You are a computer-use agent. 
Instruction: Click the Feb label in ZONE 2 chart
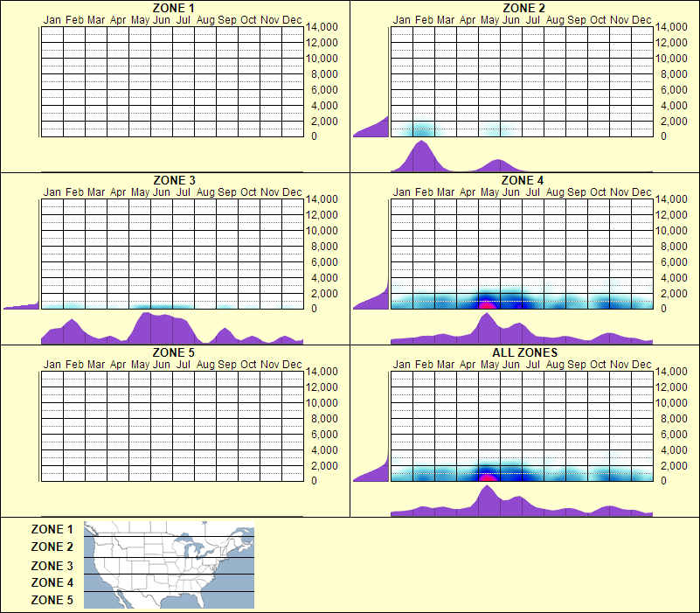[424, 19]
